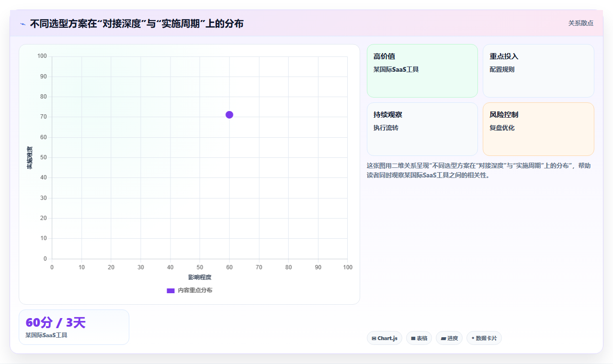
Task: Select the 持续观察 quadrant card
Action: 422,129
